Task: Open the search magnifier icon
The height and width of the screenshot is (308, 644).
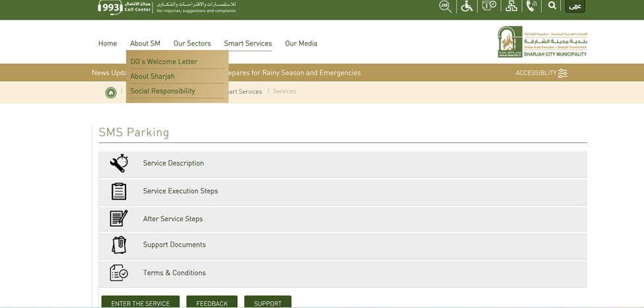Action: (552, 5)
